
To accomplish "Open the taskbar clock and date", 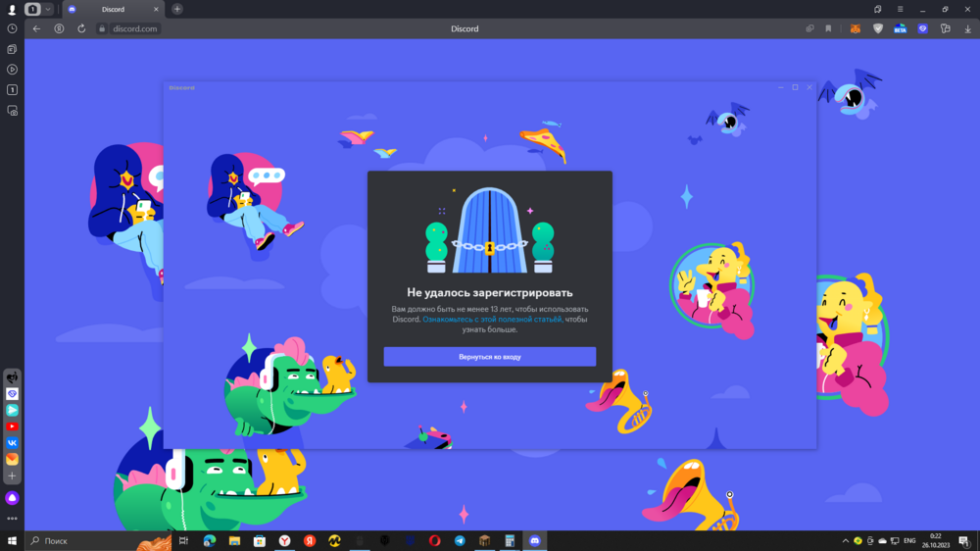I will pos(936,541).
